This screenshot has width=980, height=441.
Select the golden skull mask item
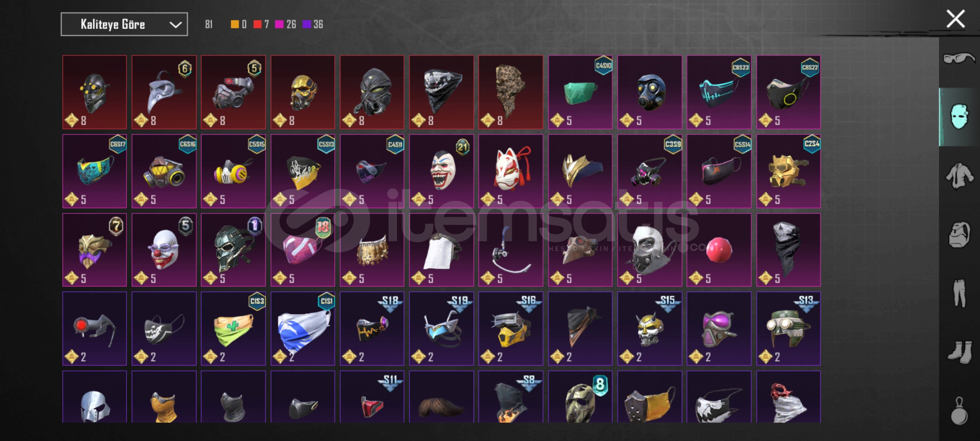pyautogui.click(x=303, y=92)
